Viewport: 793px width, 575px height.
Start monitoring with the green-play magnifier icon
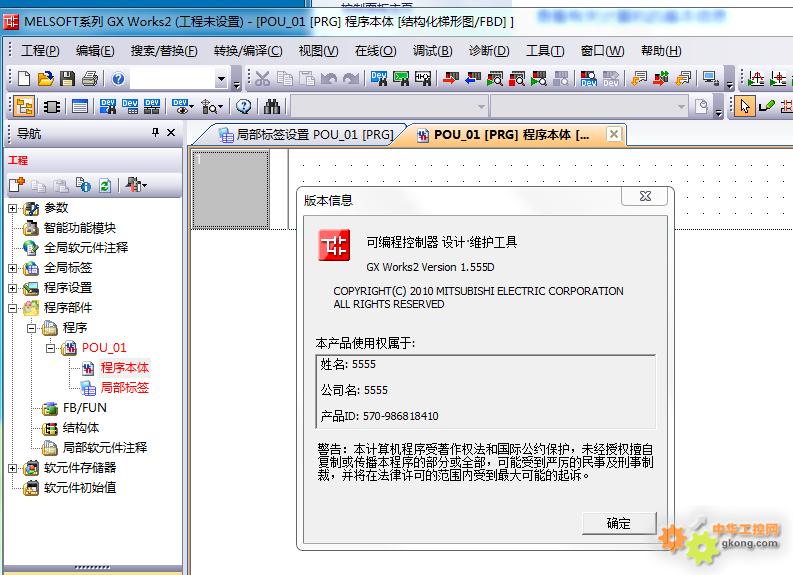(x=495, y=78)
